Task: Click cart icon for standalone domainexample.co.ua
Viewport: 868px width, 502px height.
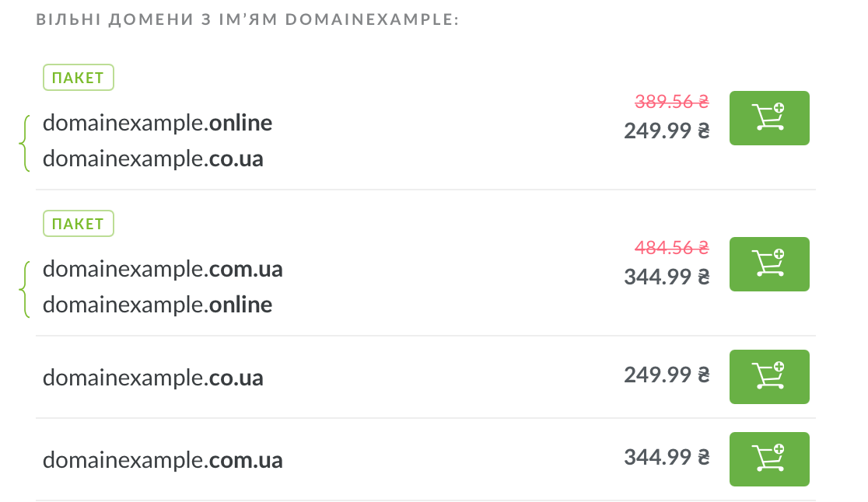Action: tap(768, 377)
